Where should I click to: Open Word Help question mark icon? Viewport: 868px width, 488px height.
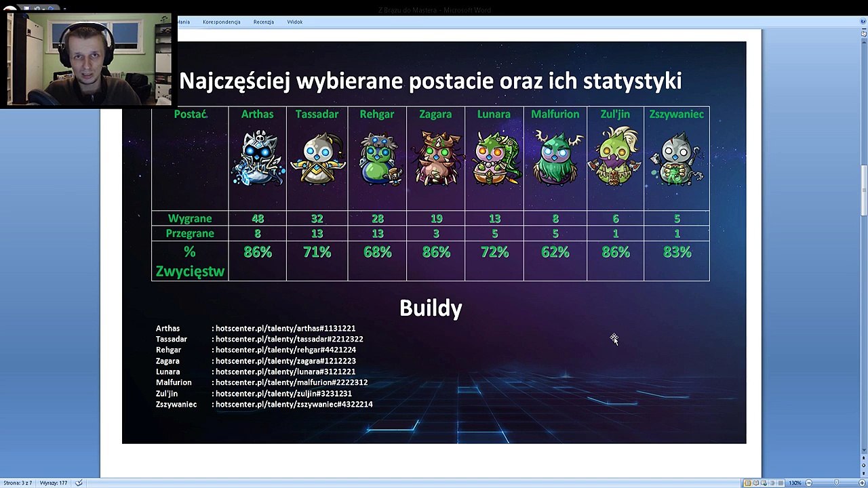click(863, 22)
